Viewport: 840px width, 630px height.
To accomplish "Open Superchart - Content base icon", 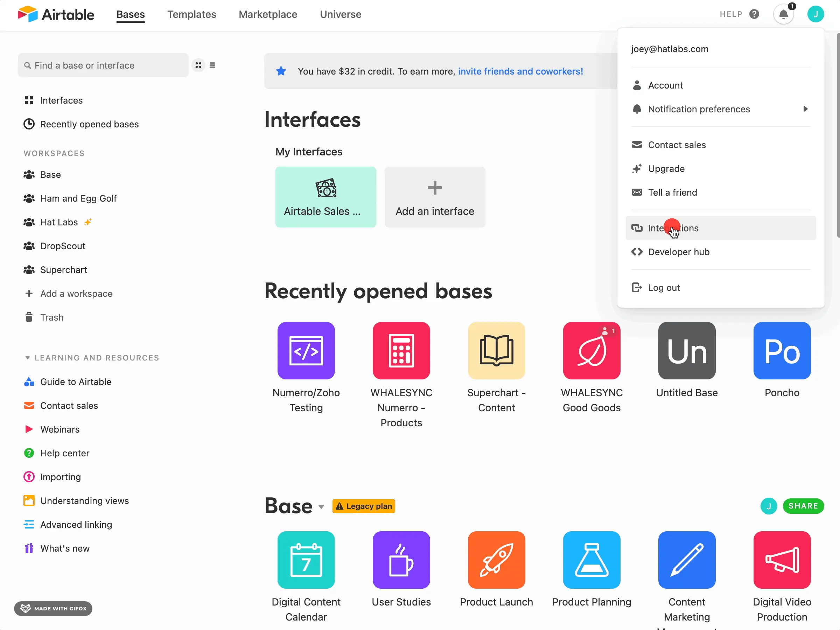I will [496, 350].
